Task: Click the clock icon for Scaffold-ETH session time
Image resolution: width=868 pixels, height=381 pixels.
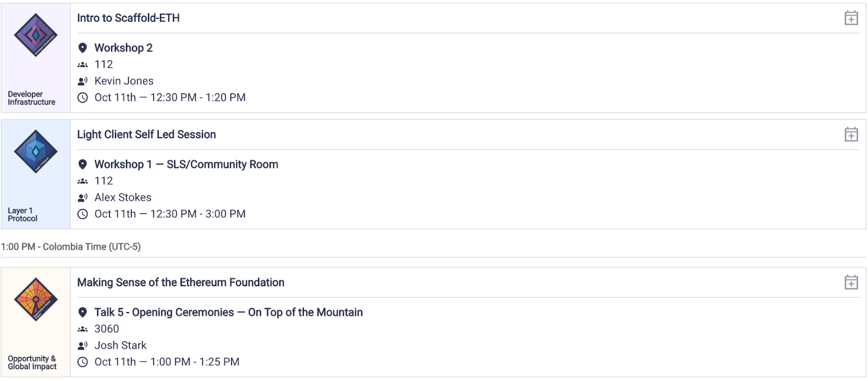Action: 82,98
